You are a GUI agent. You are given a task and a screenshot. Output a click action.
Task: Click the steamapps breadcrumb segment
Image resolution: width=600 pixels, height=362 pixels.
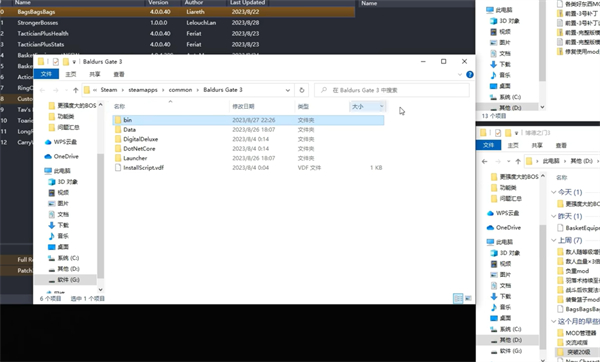click(x=143, y=90)
